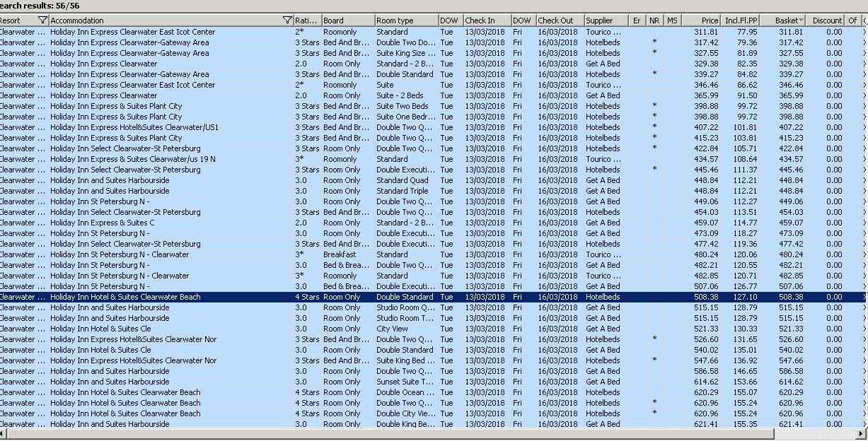Click the NR column header
Viewport: 868px width, 441px height.
pos(654,20)
